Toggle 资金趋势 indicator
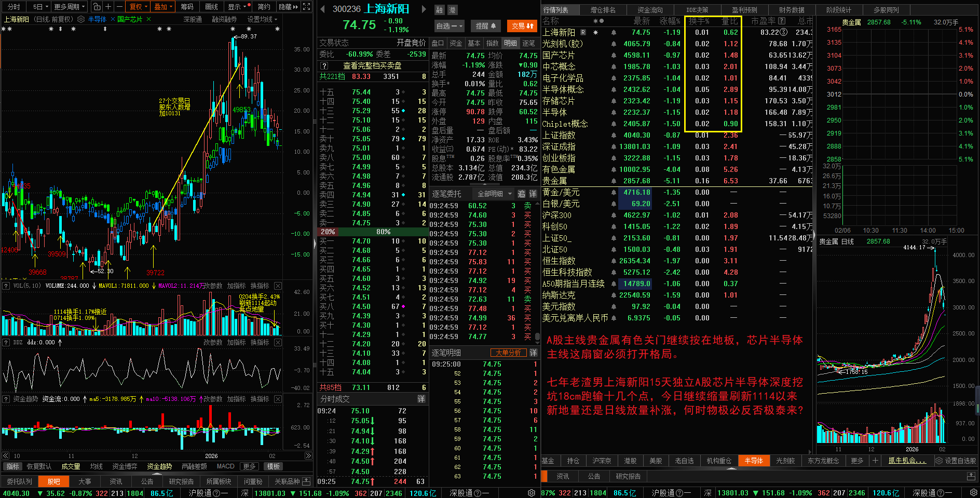Image resolution: width=980 pixels, height=498 pixels. (159, 466)
